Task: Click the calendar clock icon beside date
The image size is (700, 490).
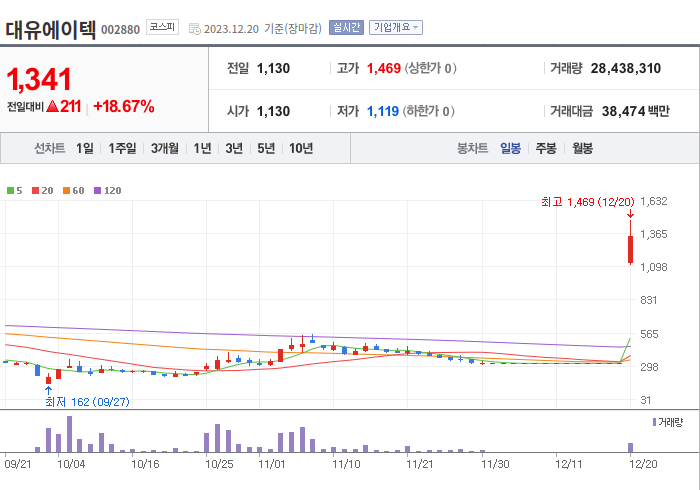Action: [195, 29]
